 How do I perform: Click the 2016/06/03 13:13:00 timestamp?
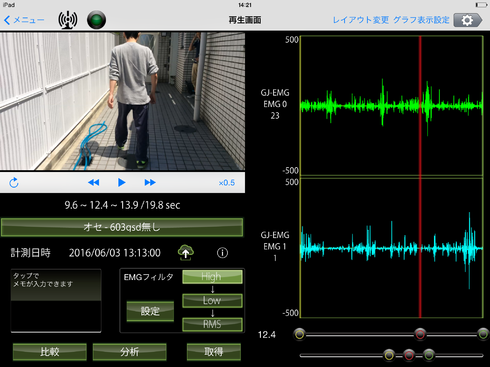coord(115,253)
